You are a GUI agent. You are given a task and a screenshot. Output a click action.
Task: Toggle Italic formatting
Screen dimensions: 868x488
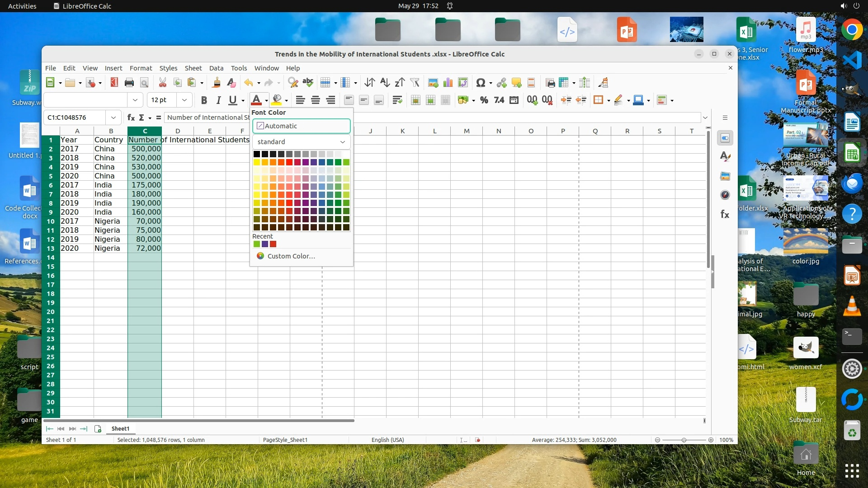click(218, 100)
